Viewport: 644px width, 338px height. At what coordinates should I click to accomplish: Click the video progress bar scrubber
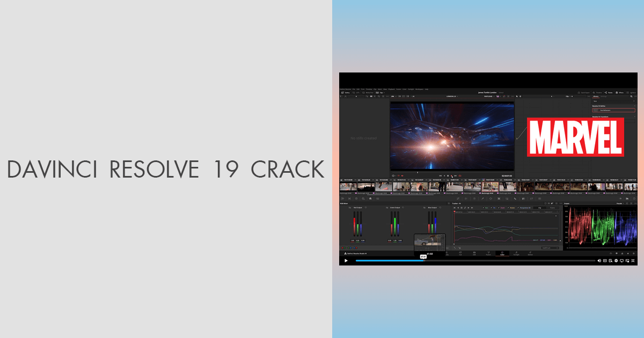pos(423,261)
